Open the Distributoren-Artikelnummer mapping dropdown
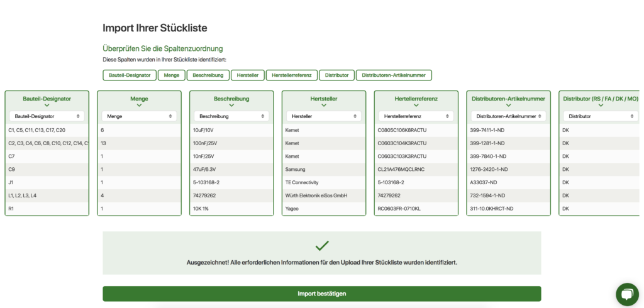 (x=508, y=116)
